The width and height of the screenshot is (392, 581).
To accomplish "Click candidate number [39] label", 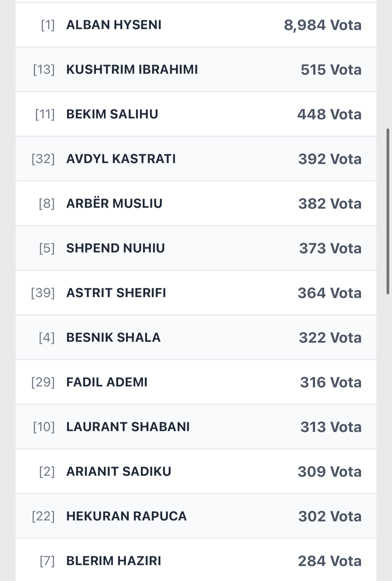I will (x=43, y=293).
